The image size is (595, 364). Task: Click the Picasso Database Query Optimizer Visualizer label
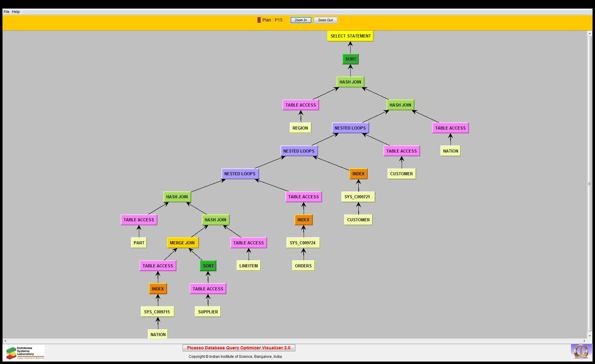(x=239, y=348)
